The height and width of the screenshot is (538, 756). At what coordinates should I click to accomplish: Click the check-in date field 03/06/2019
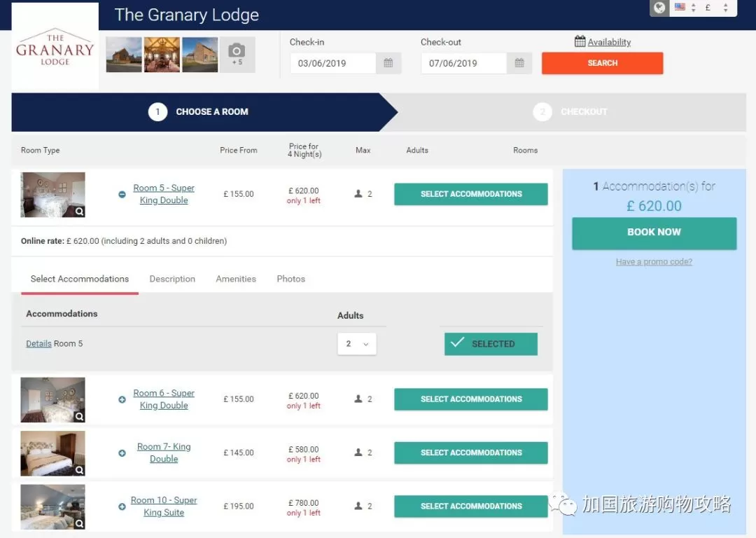332,63
